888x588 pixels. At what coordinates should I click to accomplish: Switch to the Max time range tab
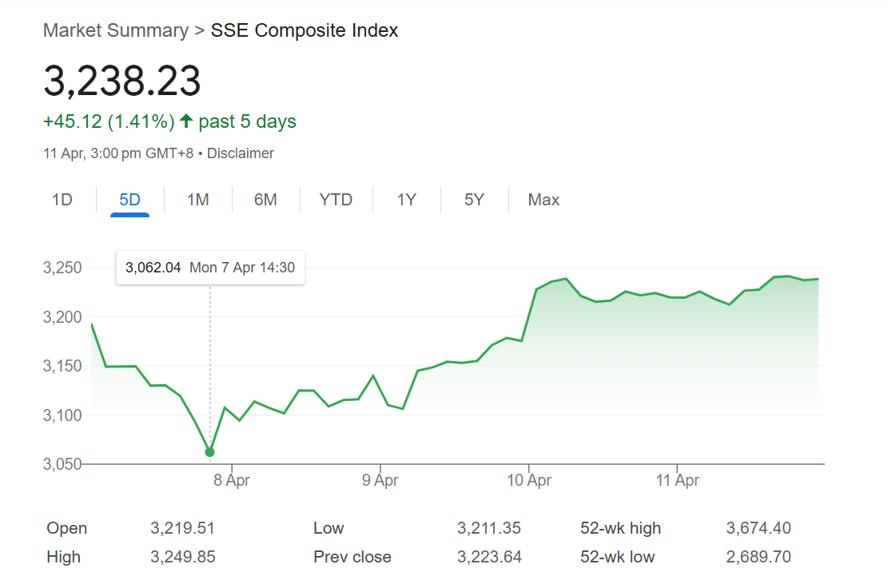point(543,200)
